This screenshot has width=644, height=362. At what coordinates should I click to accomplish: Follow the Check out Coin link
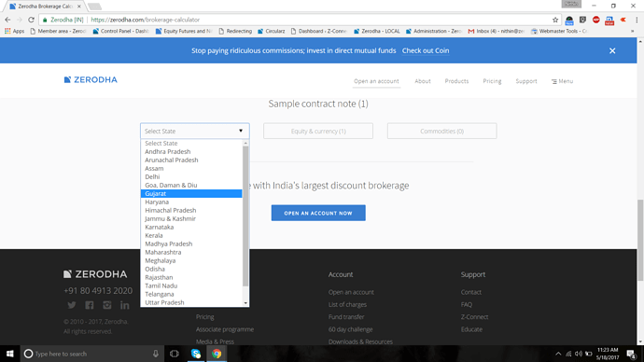426,50
